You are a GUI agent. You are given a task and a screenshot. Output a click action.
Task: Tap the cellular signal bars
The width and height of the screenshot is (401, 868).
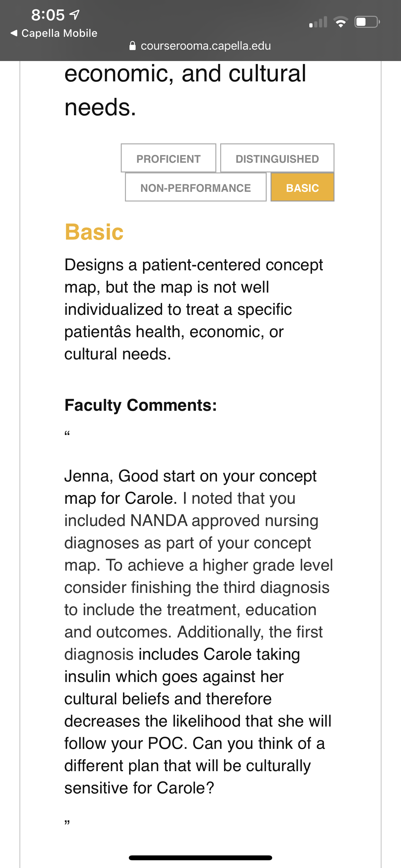click(318, 22)
